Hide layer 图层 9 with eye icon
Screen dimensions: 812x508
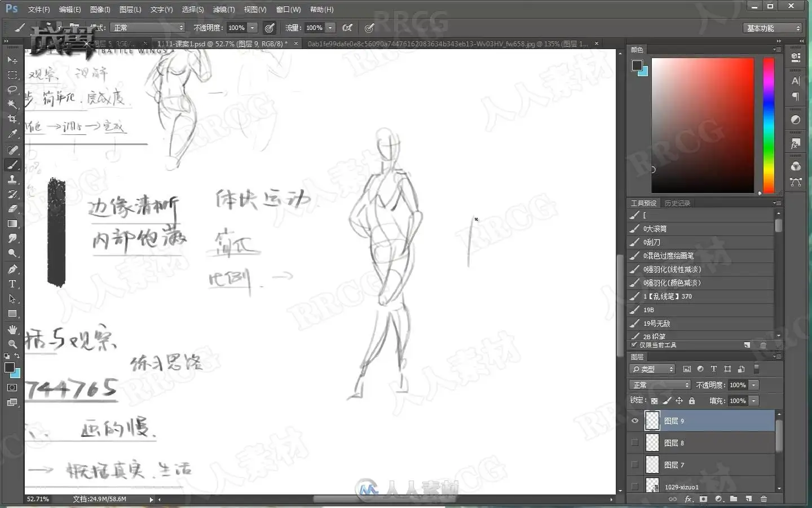tap(635, 421)
